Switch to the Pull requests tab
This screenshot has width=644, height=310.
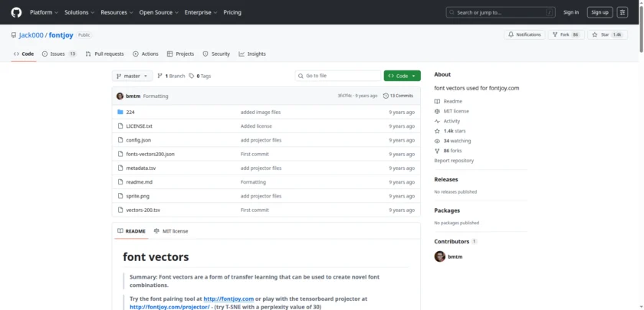coord(104,54)
